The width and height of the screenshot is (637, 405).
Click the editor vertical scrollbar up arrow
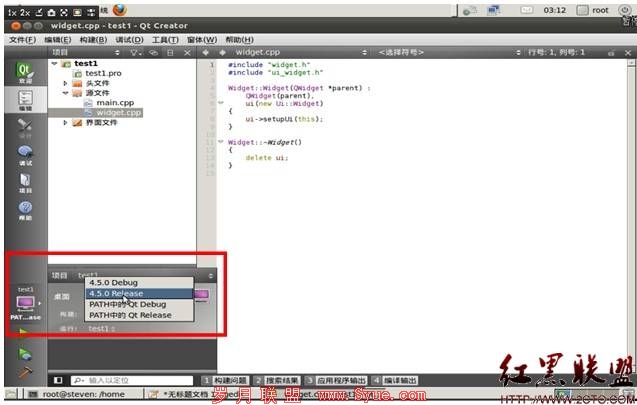[x=631, y=63]
